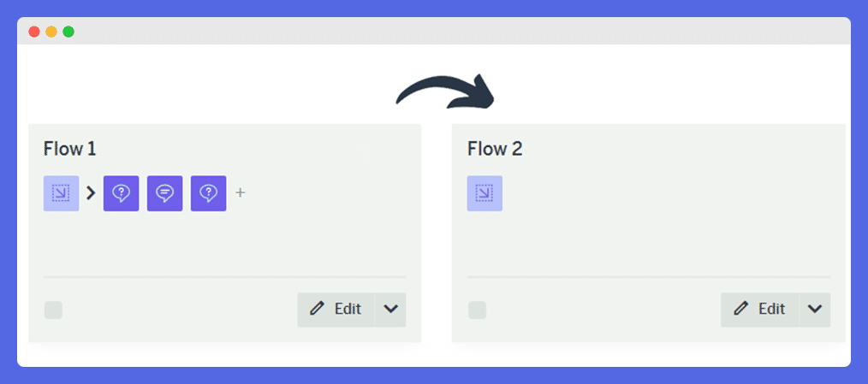Minimize the window with the yellow button
The width and height of the screenshot is (868, 384).
tap(51, 32)
